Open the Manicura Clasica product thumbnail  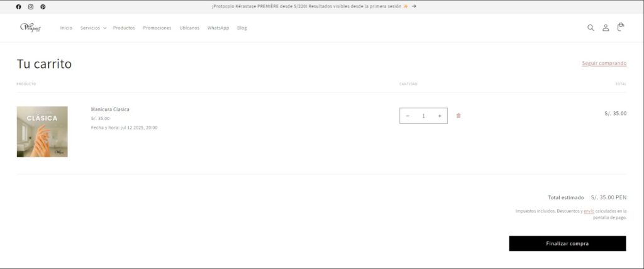click(42, 131)
